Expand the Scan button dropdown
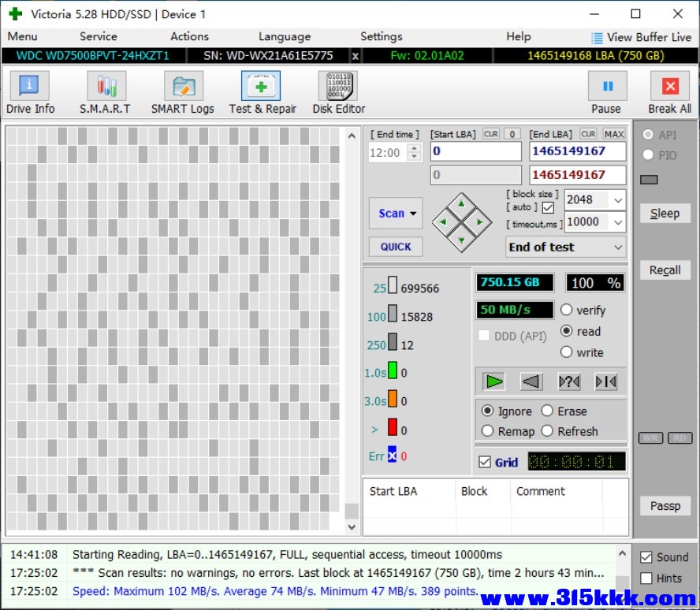This screenshot has width=700, height=610. pyautogui.click(x=413, y=214)
